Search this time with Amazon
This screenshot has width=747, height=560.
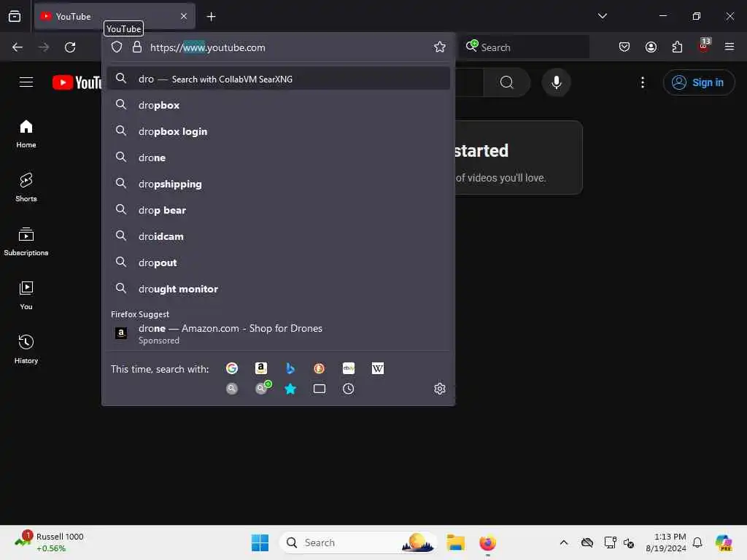261,368
